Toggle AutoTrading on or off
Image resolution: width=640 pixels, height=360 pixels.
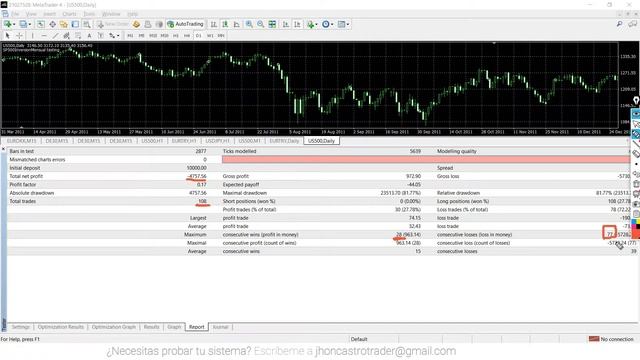[185, 24]
